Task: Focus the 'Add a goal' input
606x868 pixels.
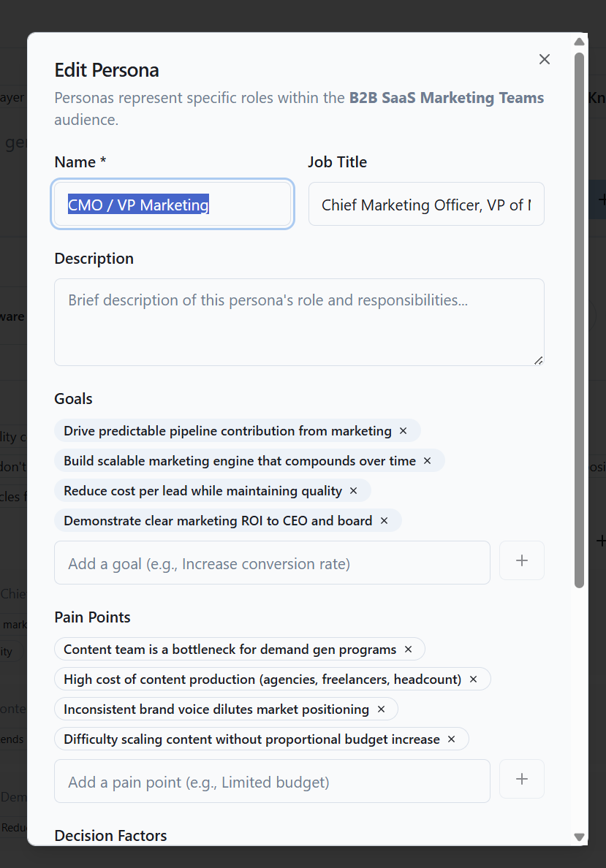Action: (x=272, y=563)
